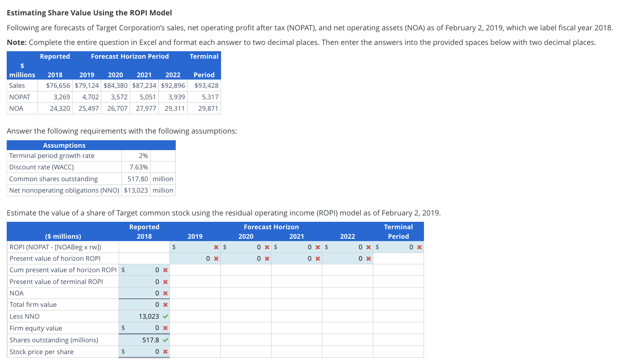This screenshot has height=364, width=621.
Task: Click the Net nonoperating obligations value $13,023
Action: pyautogui.click(x=136, y=190)
